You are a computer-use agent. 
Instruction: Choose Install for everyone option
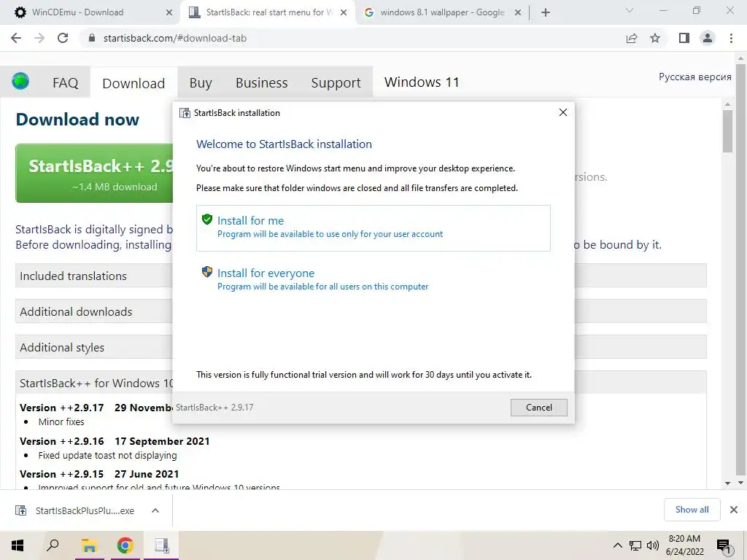click(x=373, y=279)
